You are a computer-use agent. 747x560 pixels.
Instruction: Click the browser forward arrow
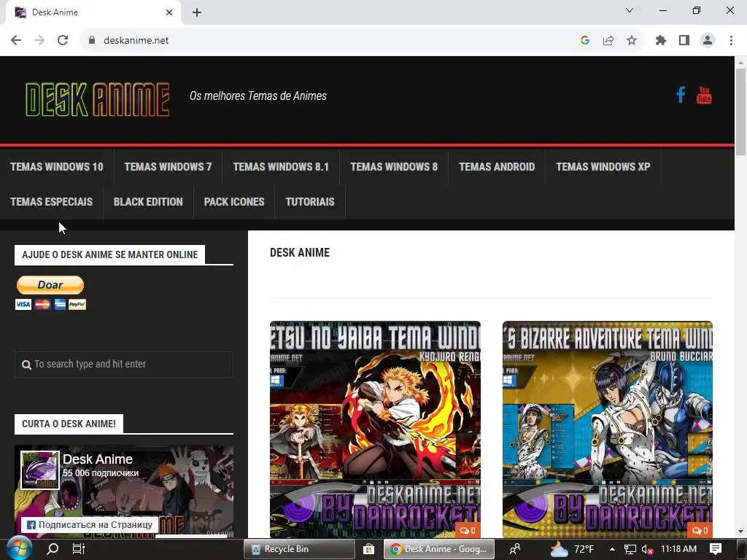[x=39, y=41]
